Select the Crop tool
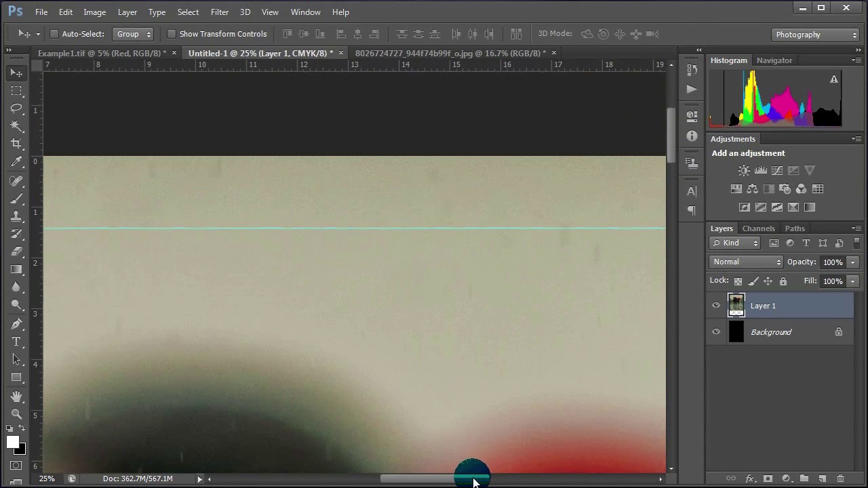Screen dimensions: 868x488 [17, 144]
